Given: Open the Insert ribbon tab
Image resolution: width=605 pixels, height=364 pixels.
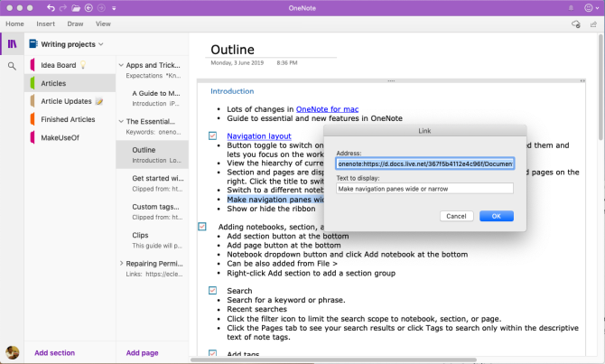Looking at the screenshot, I should (x=45, y=23).
